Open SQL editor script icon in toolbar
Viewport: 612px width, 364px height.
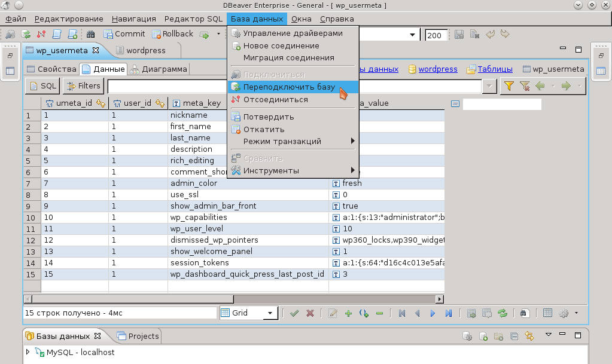(57, 34)
